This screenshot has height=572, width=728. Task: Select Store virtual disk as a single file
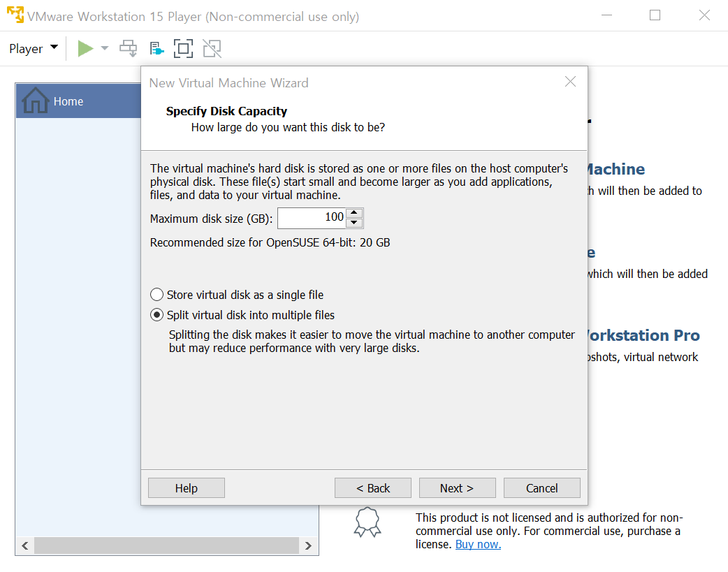click(237, 295)
